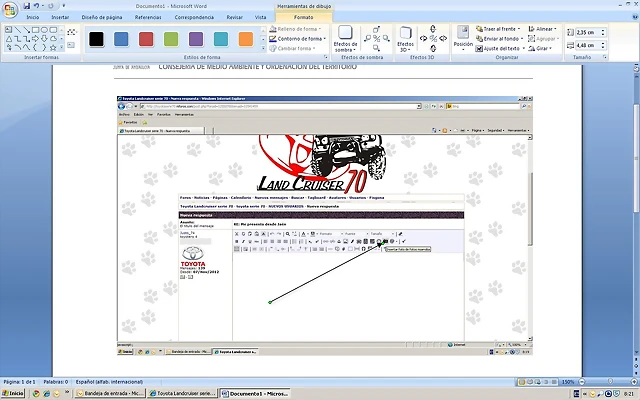The height and width of the screenshot is (400, 640).
Task: Open Word help icon
Action: click(635, 17)
